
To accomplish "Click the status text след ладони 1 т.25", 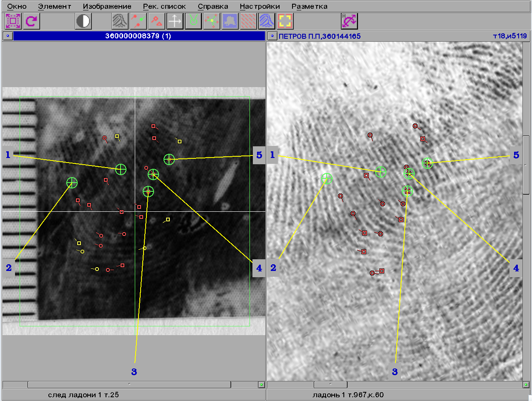I will (x=83, y=395).
